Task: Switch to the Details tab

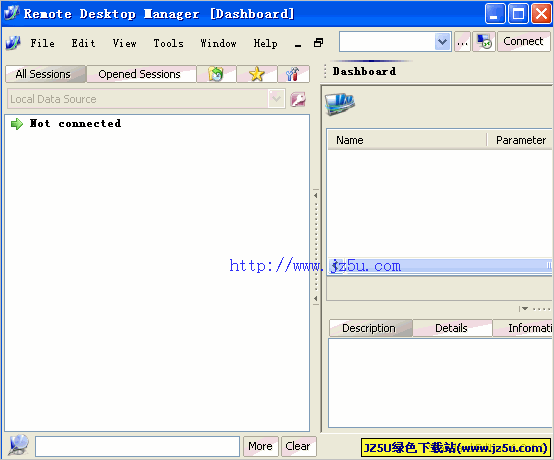Action: [x=452, y=328]
